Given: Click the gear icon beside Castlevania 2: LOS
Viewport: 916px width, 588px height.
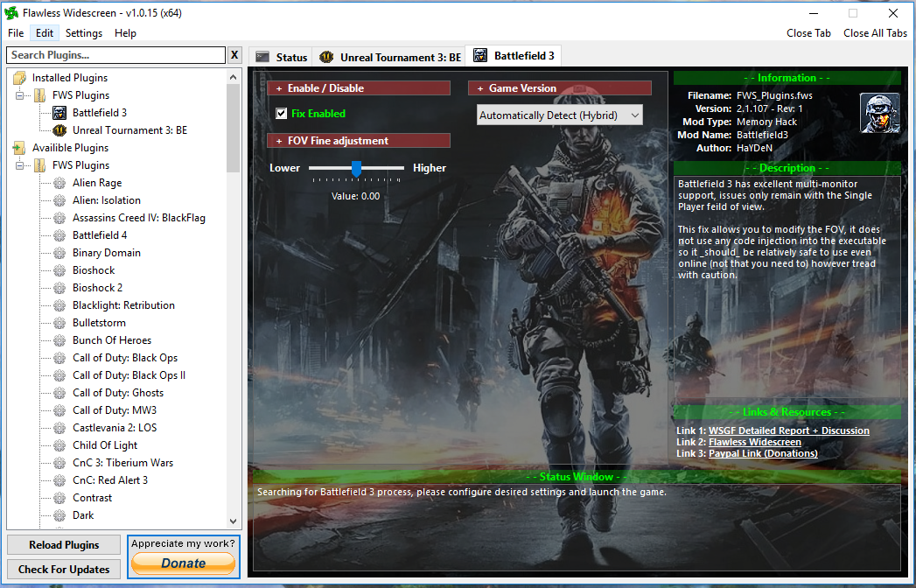Looking at the screenshot, I should tap(59, 428).
